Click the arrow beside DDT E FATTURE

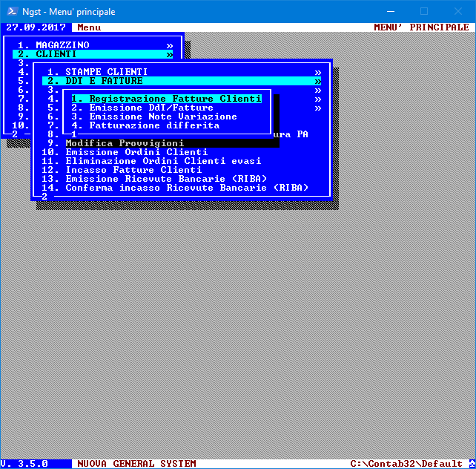coord(317,81)
